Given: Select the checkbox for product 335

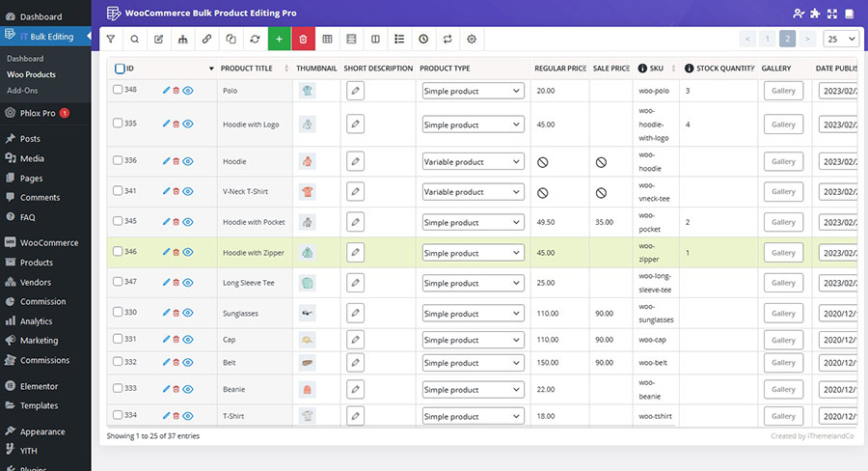Looking at the screenshot, I should pos(118,123).
